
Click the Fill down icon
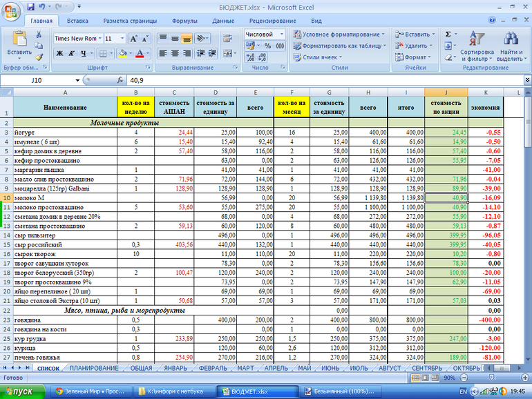click(x=448, y=46)
